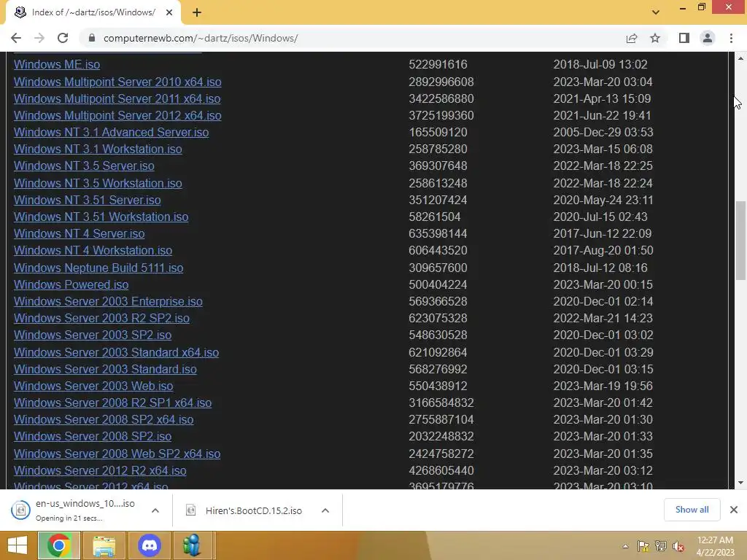The width and height of the screenshot is (747, 560).
Task: Click the taskbar clock and date
Action: 715,546
